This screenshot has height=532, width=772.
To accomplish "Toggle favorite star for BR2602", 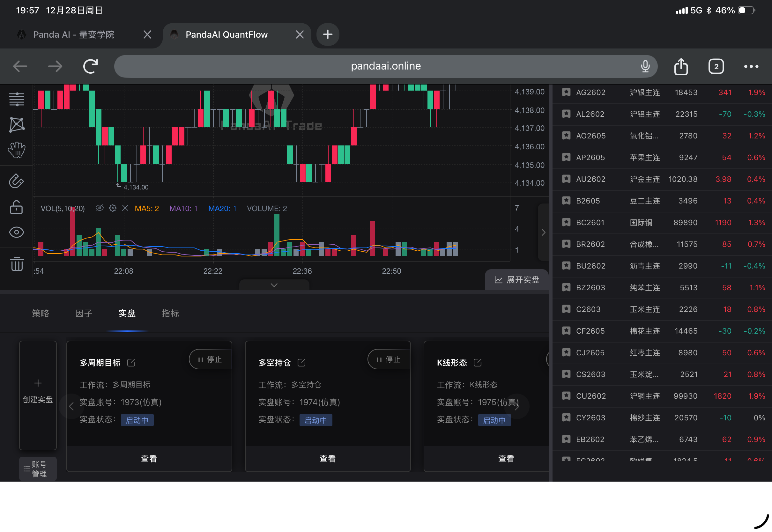I will click(566, 244).
